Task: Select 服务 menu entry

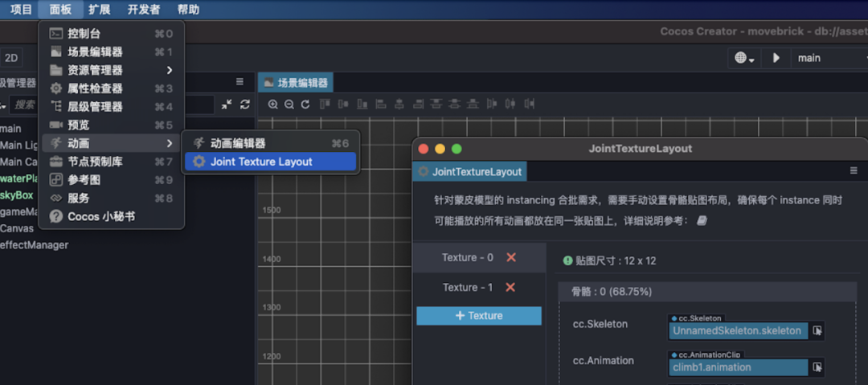Action: click(111, 199)
